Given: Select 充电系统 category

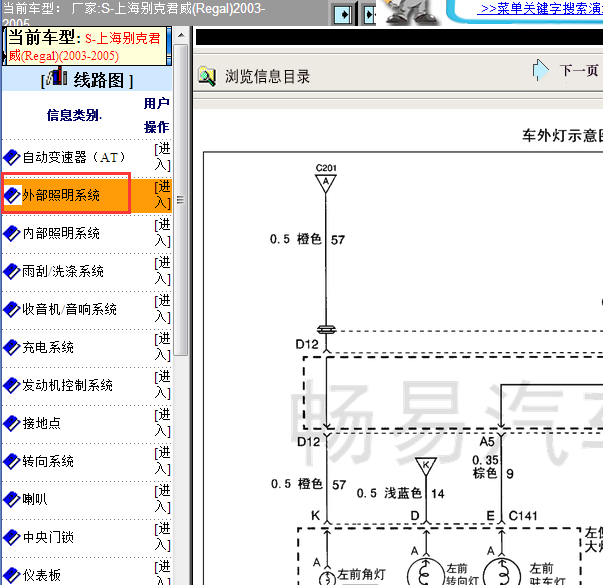Looking at the screenshot, I should pyautogui.click(x=48, y=347).
